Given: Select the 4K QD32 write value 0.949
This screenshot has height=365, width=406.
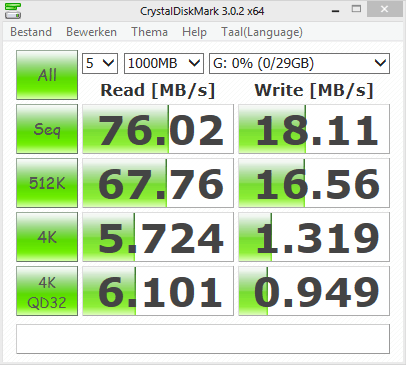Looking at the screenshot, I should click(x=314, y=291).
